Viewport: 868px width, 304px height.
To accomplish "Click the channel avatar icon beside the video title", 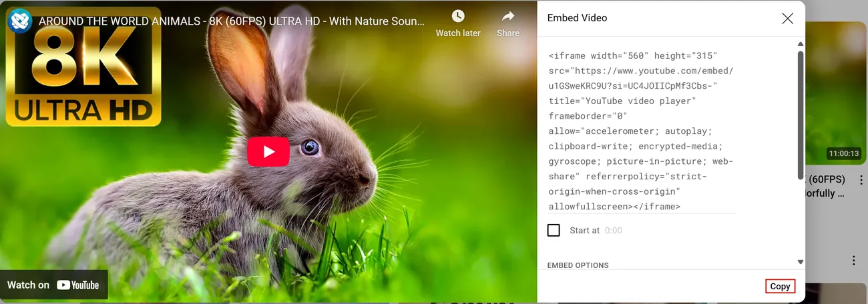I will (20, 21).
